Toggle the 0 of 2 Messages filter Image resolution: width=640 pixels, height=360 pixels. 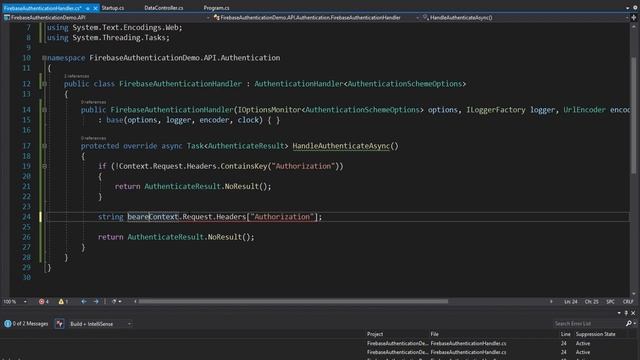[26, 324]
